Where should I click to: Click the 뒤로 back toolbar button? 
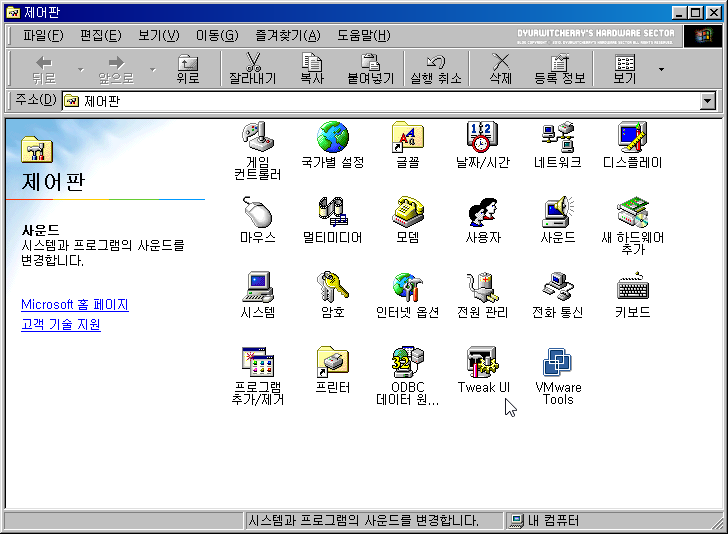coord(44,69)
